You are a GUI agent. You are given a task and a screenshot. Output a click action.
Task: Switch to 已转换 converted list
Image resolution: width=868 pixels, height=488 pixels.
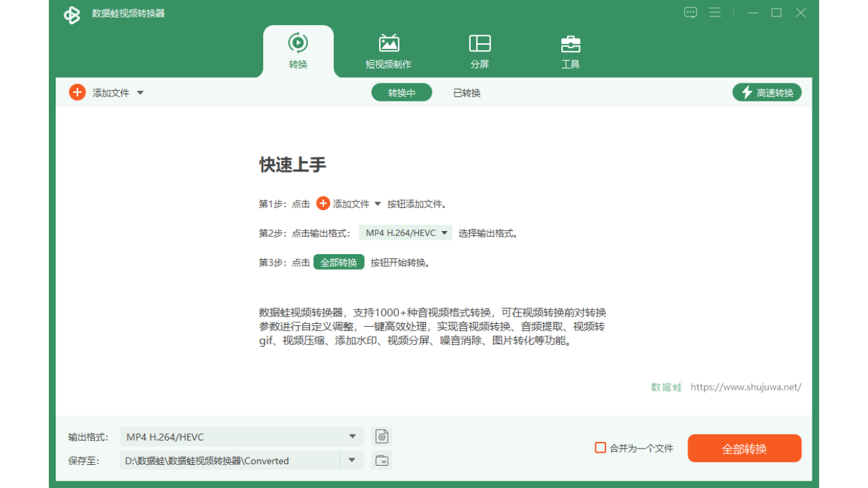[467, 93]
